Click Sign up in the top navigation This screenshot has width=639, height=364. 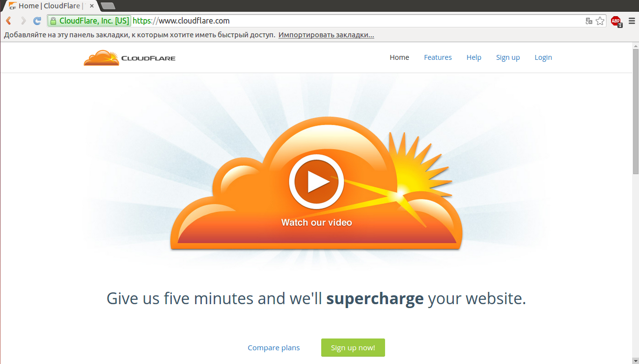[x=508, y=57]
